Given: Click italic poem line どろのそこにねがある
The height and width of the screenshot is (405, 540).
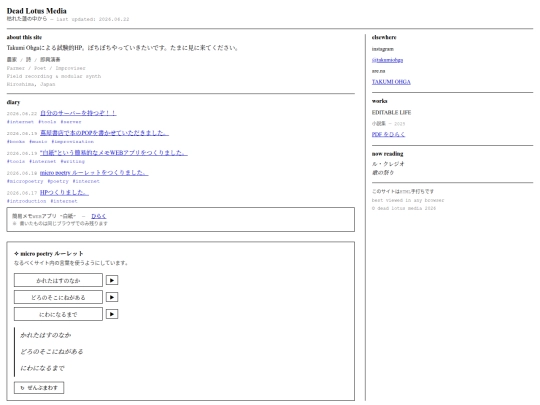Looking at the screenshot, I should coord(52,352).
